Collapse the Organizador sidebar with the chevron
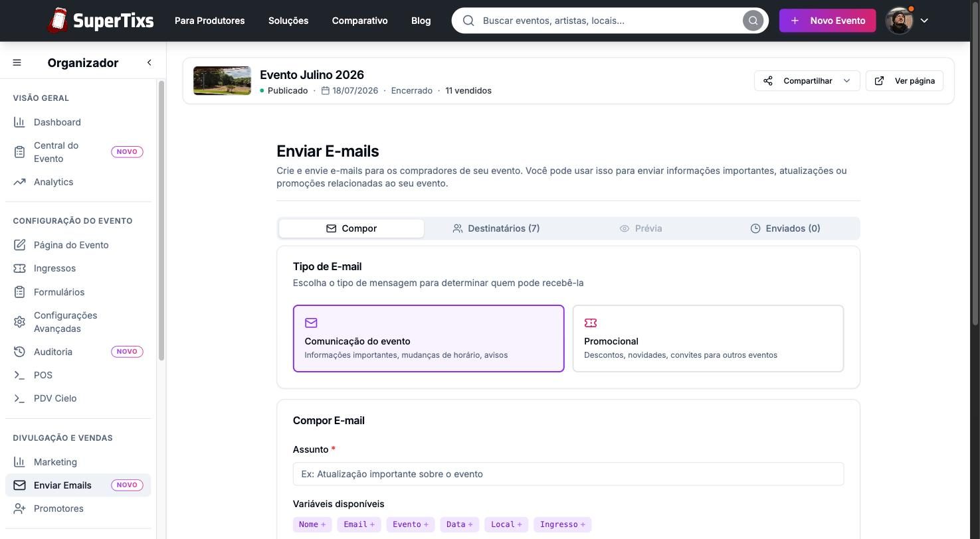The height and width of the screenshot is (539, 980). pyautogui.click(x=149, y=62)
